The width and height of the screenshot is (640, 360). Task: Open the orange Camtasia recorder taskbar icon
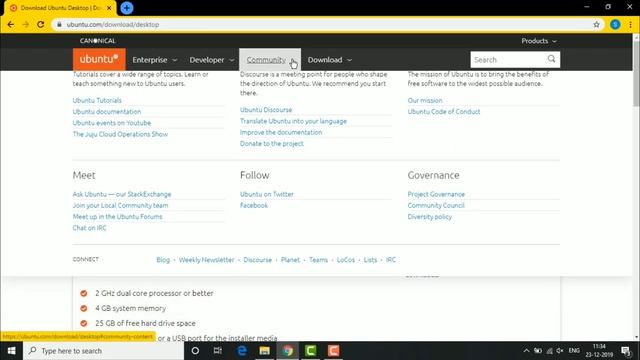click(333, 351)
